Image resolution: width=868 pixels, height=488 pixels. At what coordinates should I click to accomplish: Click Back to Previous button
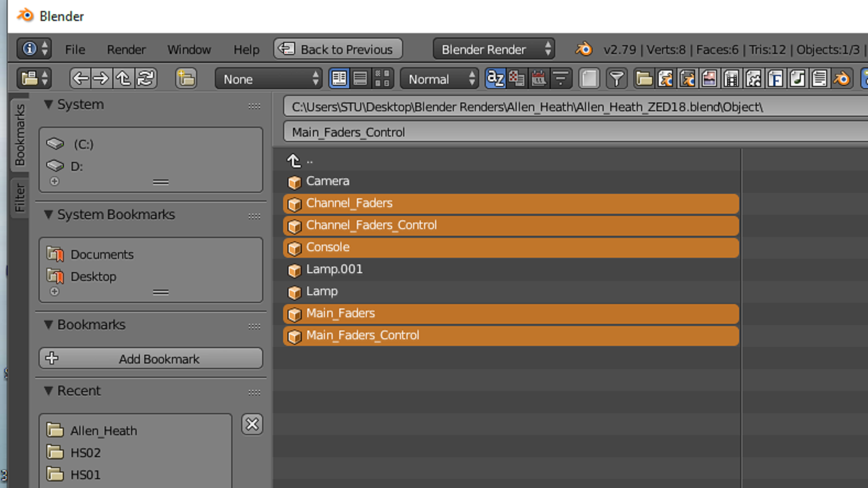click(x=338, y=49)
